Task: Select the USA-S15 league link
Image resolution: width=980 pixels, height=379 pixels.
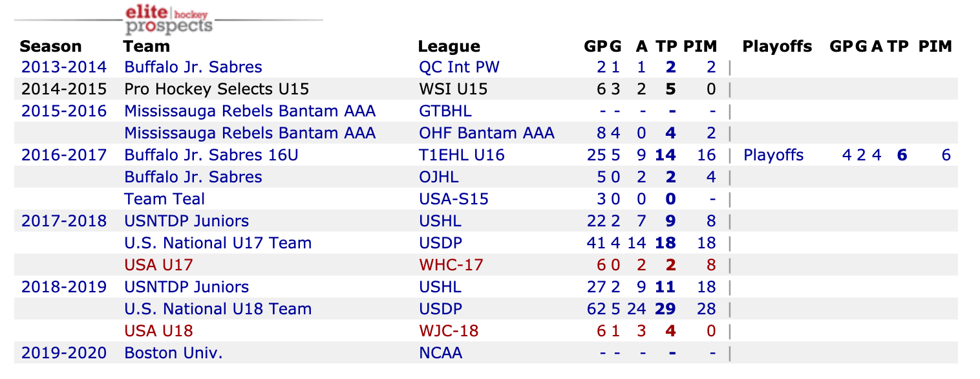Action: 454,199
